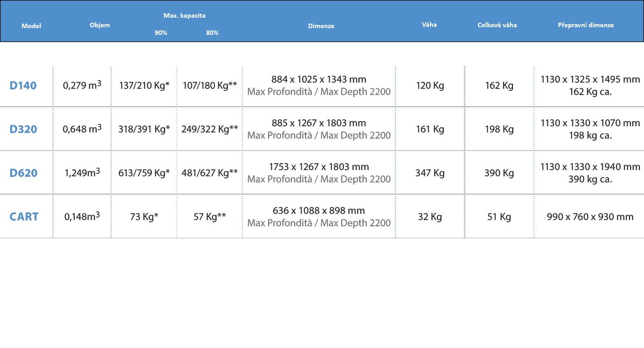Click the 162 Kg total weight cell
The height and width of the screenshot is (348, 644).
click(x=499, y=85)
